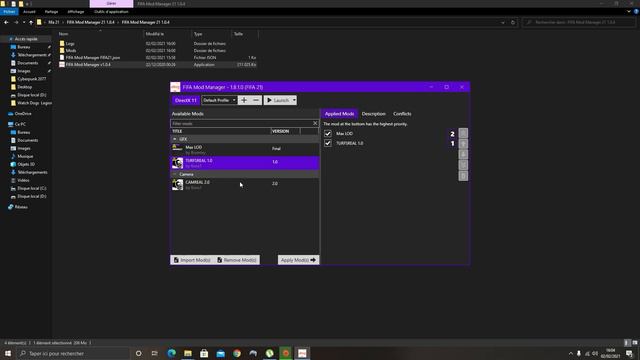The height and width of the screenshot is (360, 640).
Task: Click Move to bottom priority arrow button
Action: click(x=463, y=165)
